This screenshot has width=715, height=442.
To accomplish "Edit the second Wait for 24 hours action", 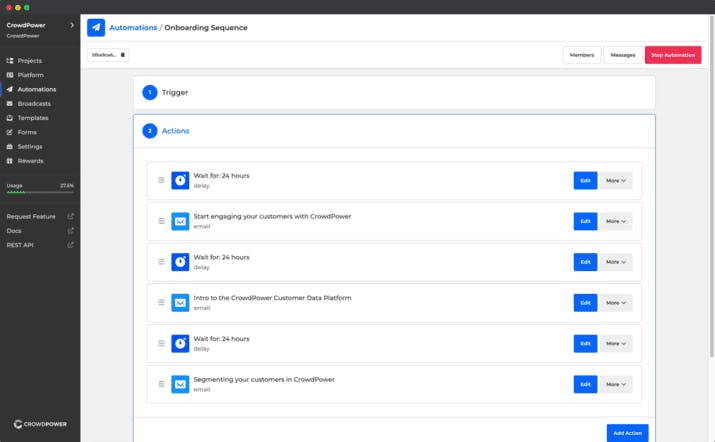I will 585,262.
